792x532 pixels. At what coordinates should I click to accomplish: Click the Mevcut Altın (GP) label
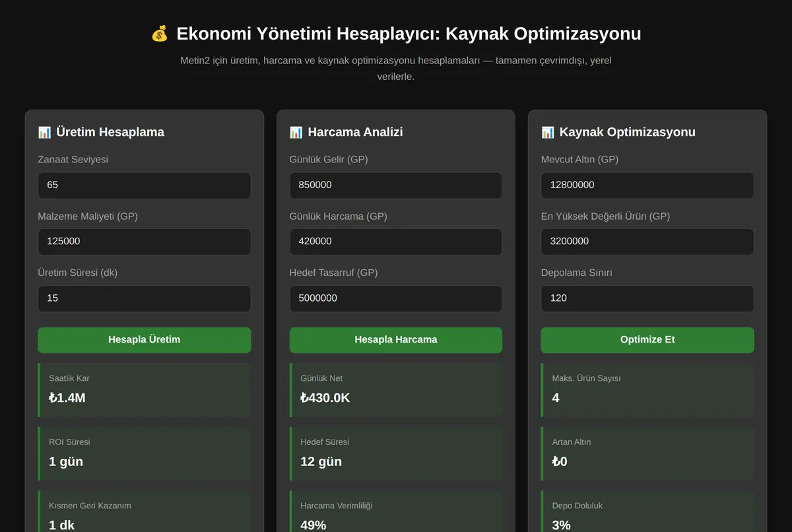(579, 160)
